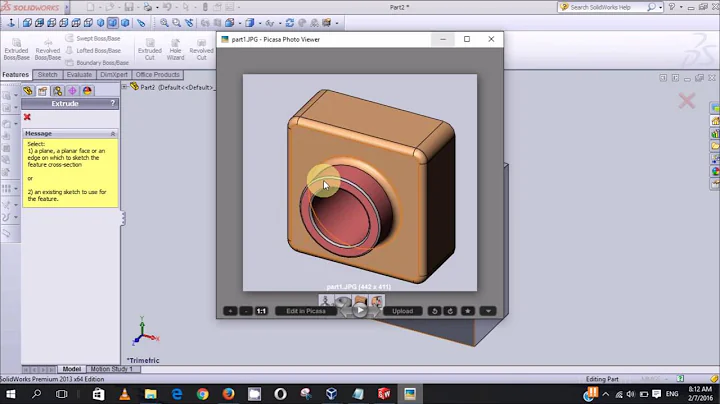Image resolution: width=720 pixels, height=404 pixels.
Task: Rotate image counterclockwise in Picasa viewer
Action: click(434, 311)
